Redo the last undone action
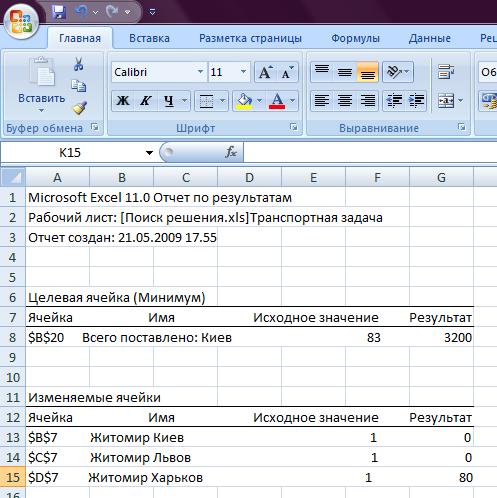This screenshot has width=497, height=498. pos(112,12)
